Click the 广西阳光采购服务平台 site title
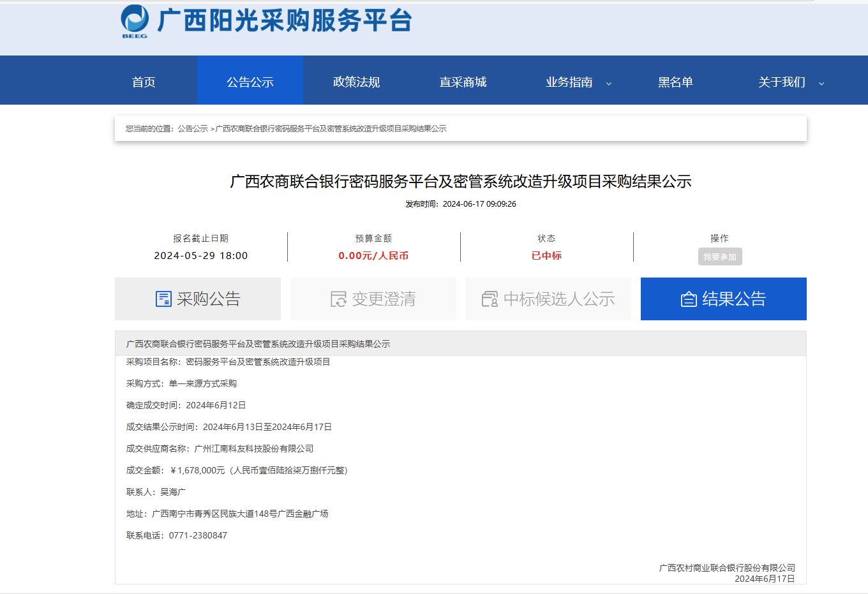This screenshot has width=868, height=594. coord(285,20)
